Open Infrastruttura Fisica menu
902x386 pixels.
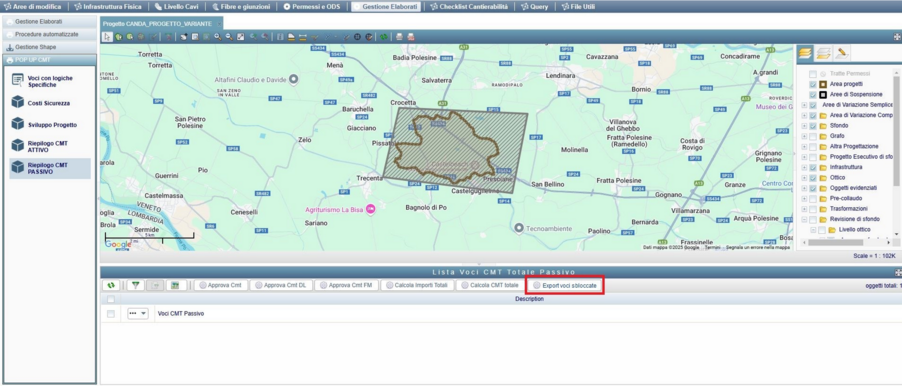tap(108, 7)
